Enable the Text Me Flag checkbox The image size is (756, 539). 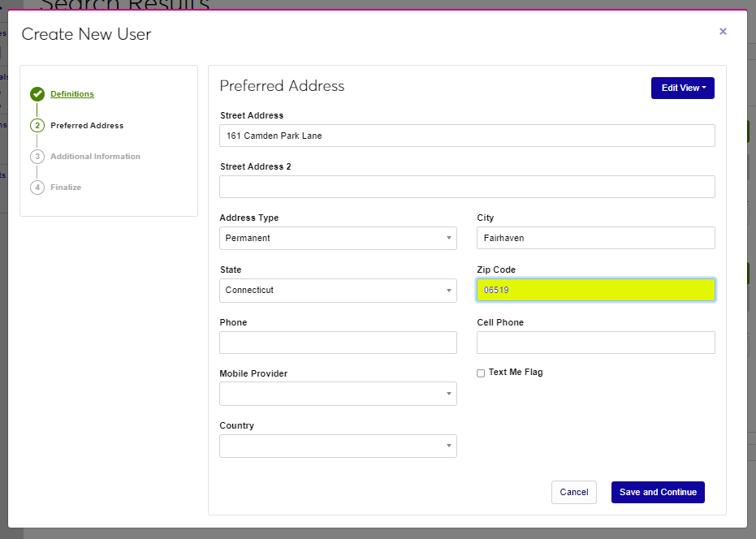[481, 373]
